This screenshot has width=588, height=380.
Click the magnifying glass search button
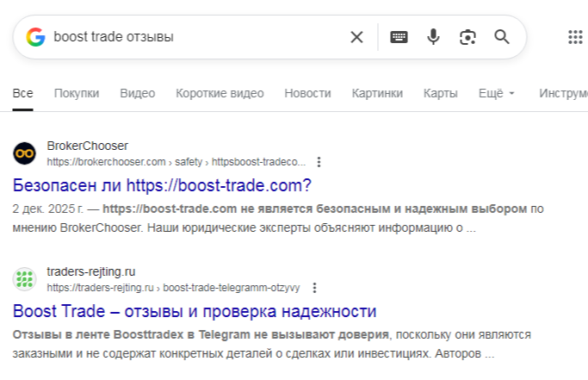coord(502,37)
